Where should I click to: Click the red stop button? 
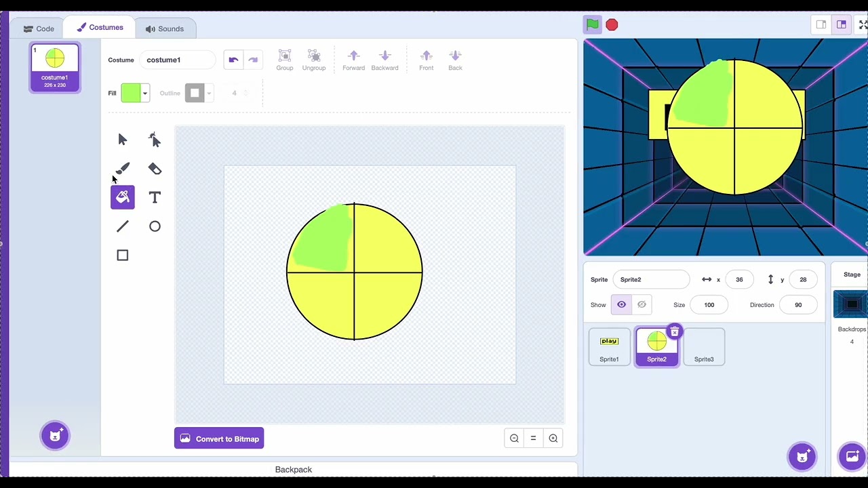[612, 25]
